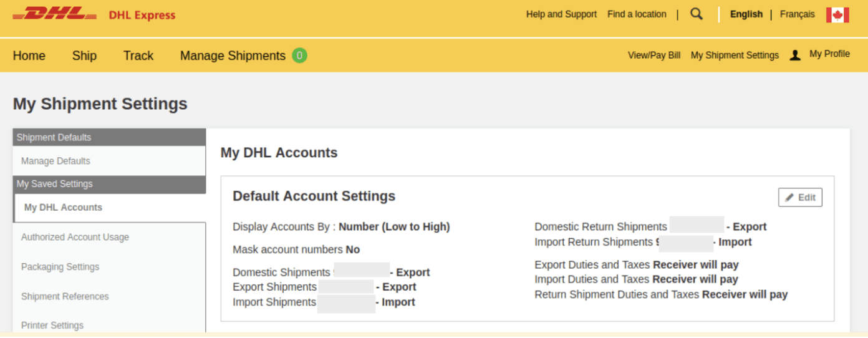Click Default Account Settings heading

pos(314,196)
